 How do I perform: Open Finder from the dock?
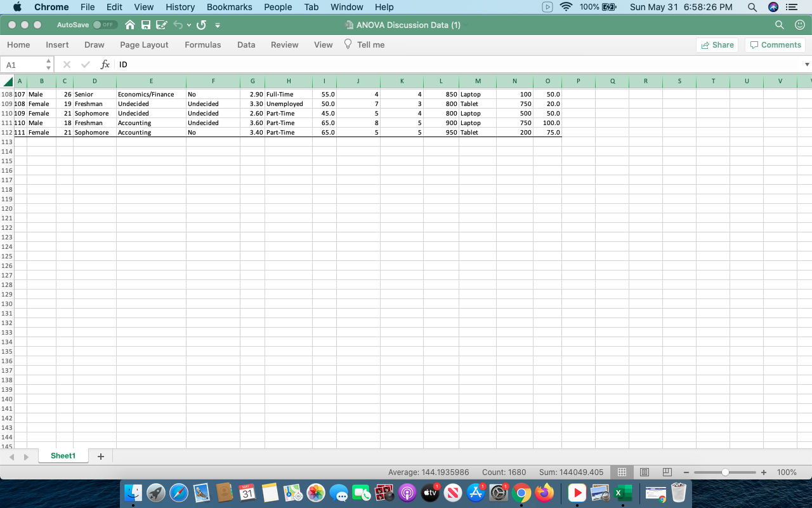pos(133,493)
